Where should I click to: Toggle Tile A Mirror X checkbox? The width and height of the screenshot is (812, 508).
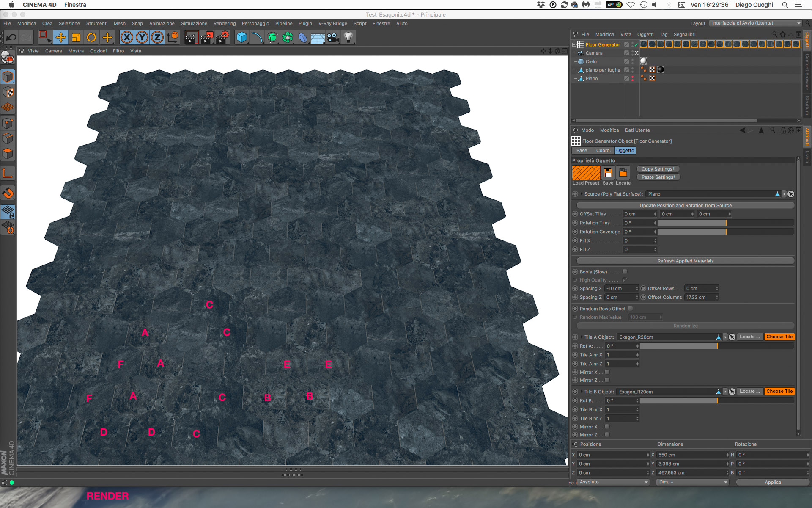[x=607, y=372]
